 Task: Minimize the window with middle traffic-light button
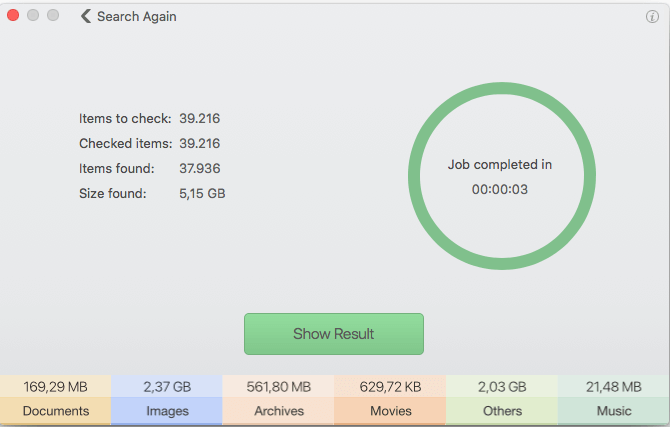[33, 16]
